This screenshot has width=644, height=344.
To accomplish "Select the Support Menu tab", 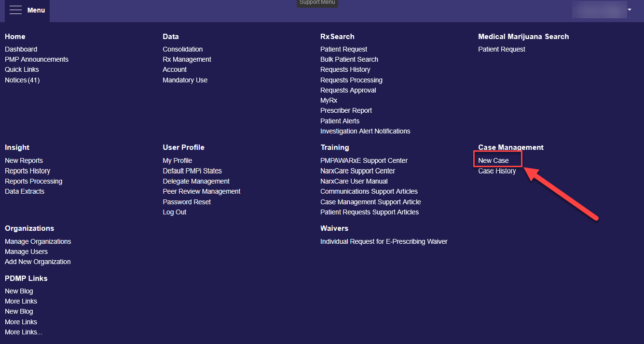I will (317, 2).
